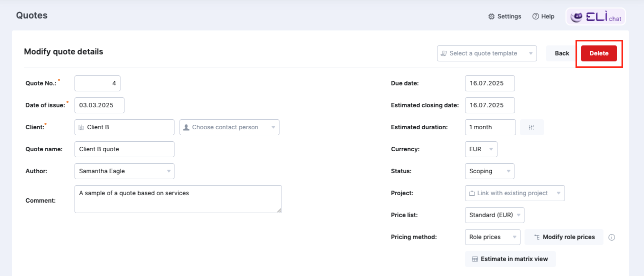Open Estimate in matrix view
This screenshot has width=644, height=276.
tap(510, 259)
